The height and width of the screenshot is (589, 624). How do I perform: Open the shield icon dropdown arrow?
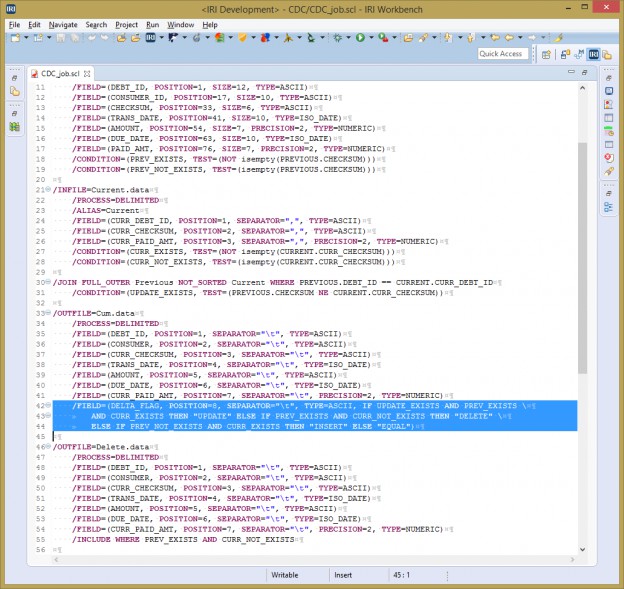click(x=253, y=38)
